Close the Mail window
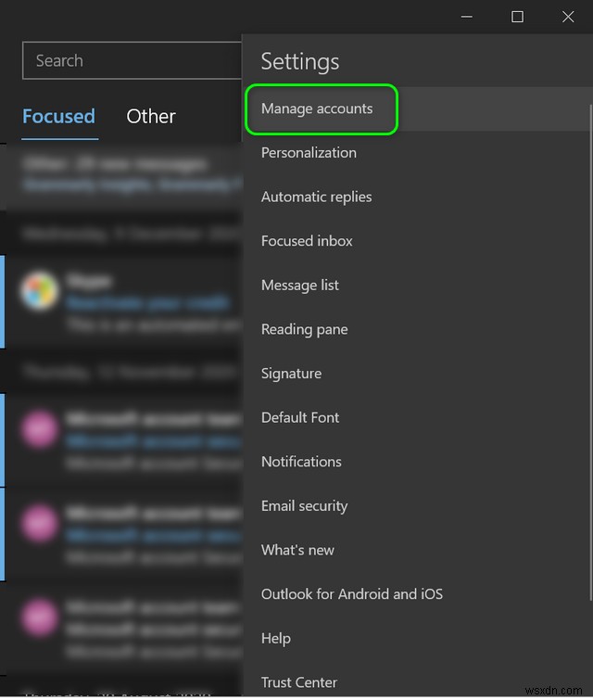 (568, 17)
